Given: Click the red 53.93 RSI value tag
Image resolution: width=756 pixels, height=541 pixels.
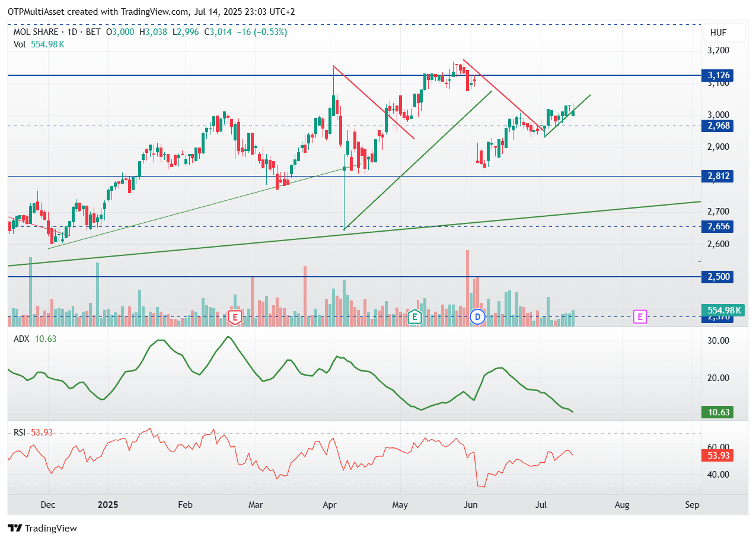Looking at the screenshot, I should [x=717, y=455].
